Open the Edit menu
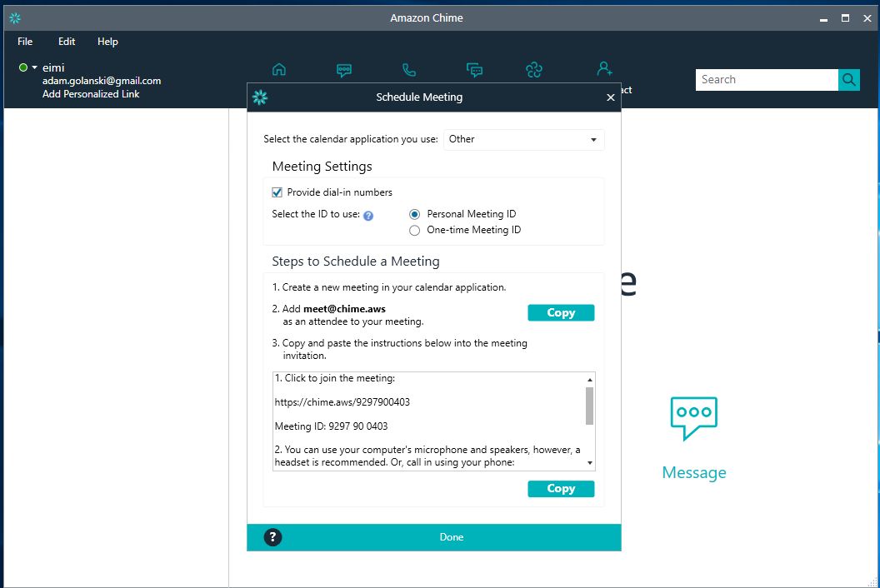This screenshot has width=880, height=588. click(x=66, y=42)
